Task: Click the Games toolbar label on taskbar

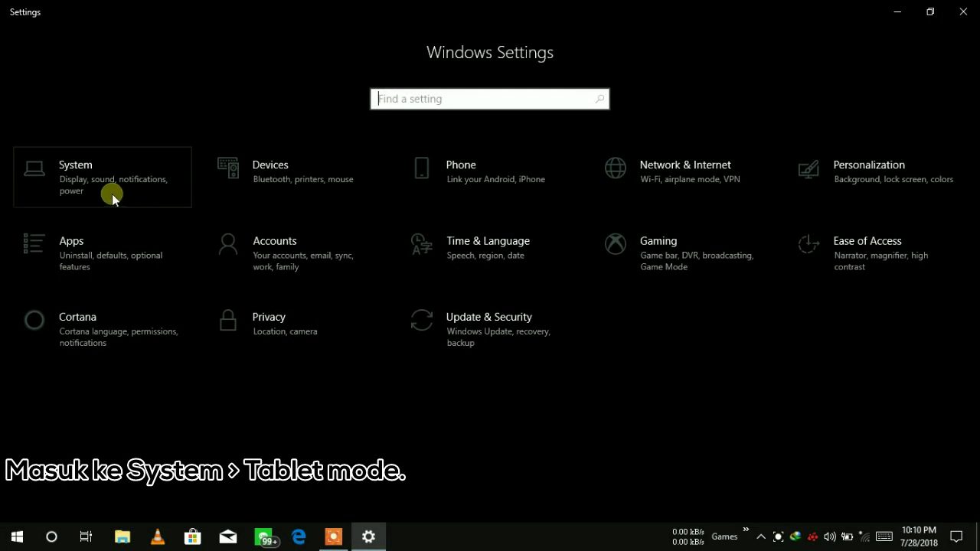Action: (x=724, y=536)
